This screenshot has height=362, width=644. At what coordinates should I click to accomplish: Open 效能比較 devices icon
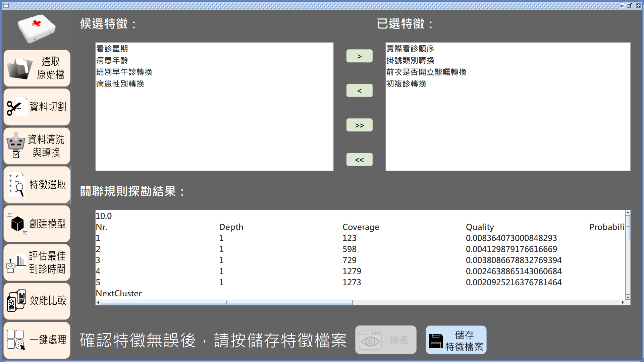pos(17,301)
